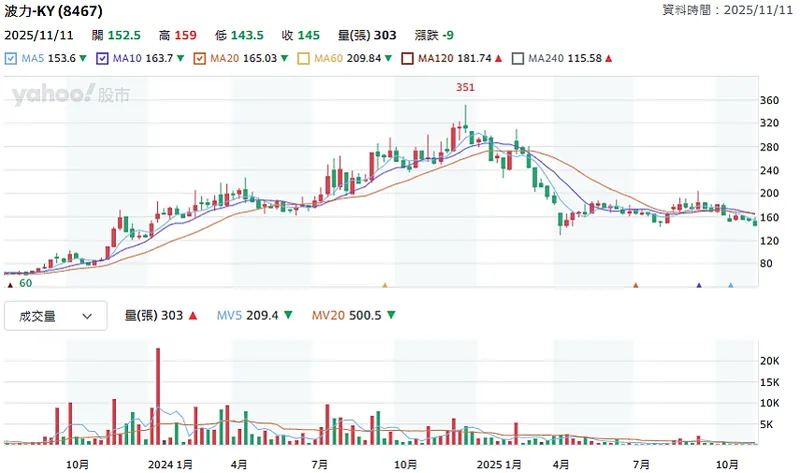Click the stock title 波力-KY (8467)
Screen dimensions: 800x473
pyautogui.click(x=54, y=11)
